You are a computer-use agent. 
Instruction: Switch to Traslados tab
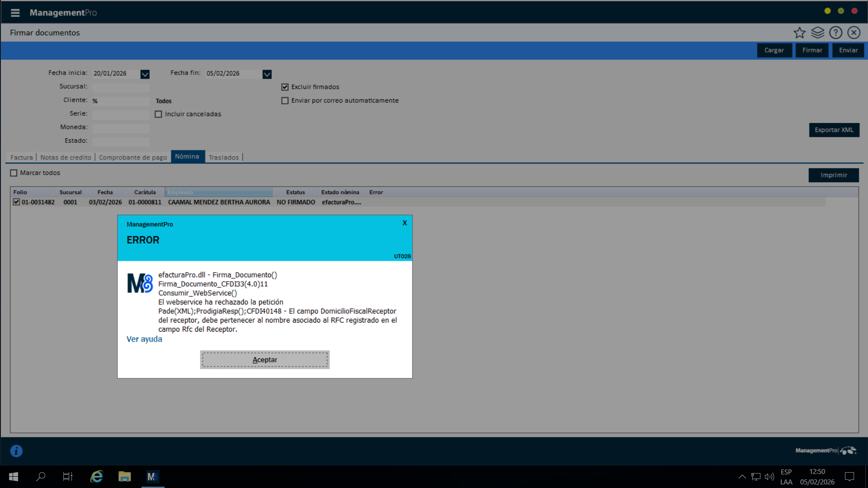click(223, 157)
